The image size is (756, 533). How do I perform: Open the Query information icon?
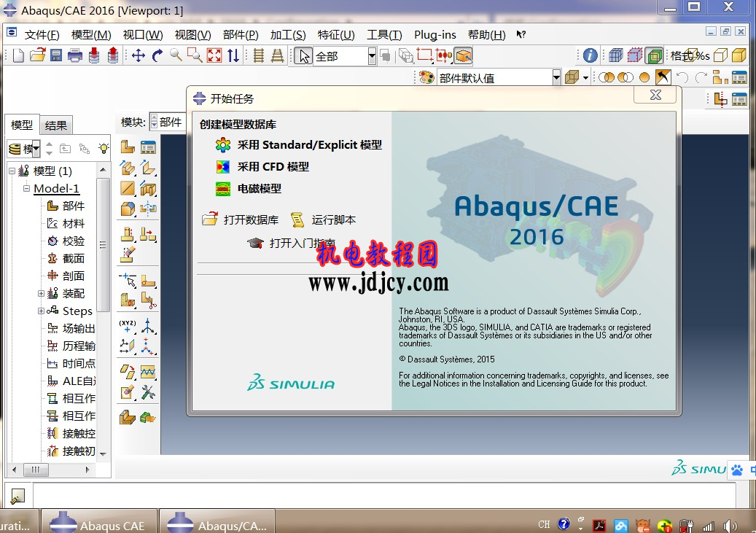pos(590,55)
